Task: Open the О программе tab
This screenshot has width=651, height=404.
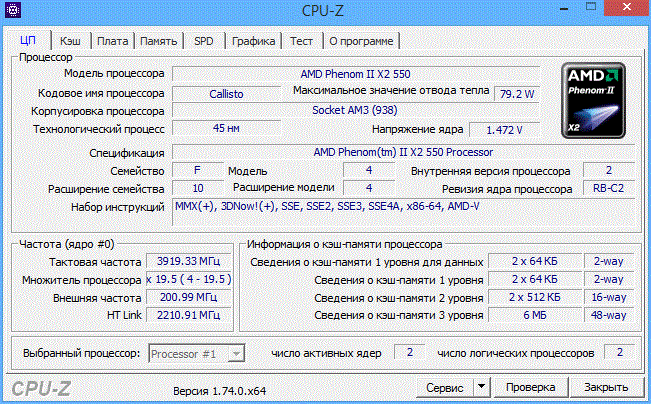Action: click(x=361, y=41)
